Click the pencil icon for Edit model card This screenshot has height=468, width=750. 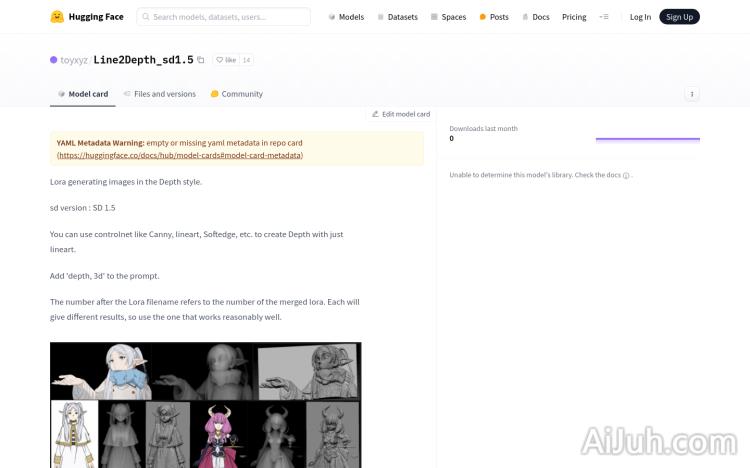coord(375,114)
